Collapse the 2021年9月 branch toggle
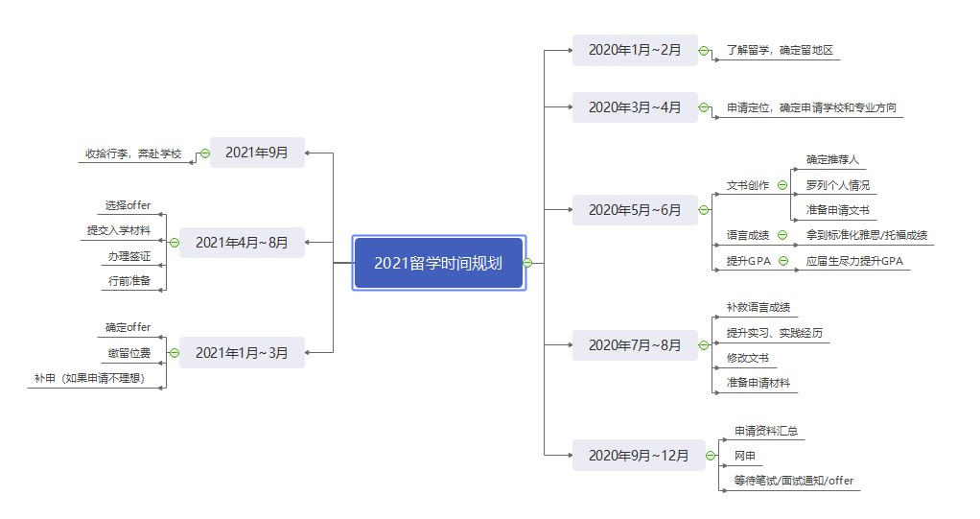 coord(204,153)
